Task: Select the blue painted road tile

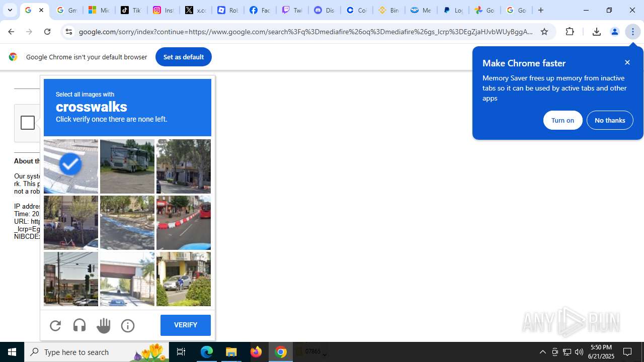Action: point(127,223)
